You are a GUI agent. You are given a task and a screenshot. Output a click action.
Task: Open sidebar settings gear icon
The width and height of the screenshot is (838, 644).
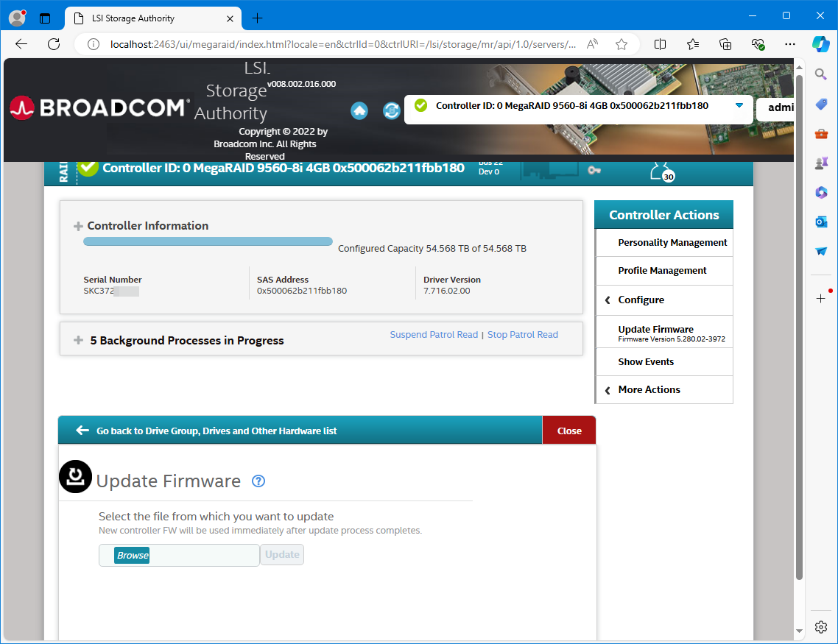pos(821,627)
